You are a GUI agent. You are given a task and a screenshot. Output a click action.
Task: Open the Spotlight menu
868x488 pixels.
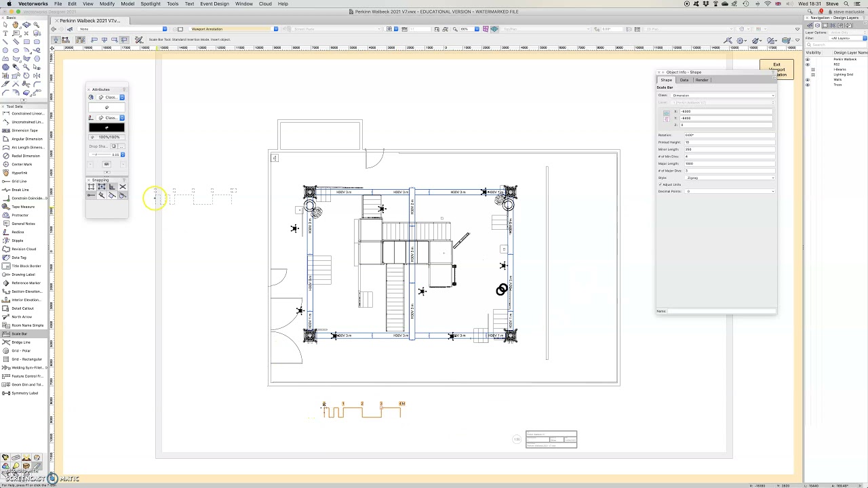(151, 3)
